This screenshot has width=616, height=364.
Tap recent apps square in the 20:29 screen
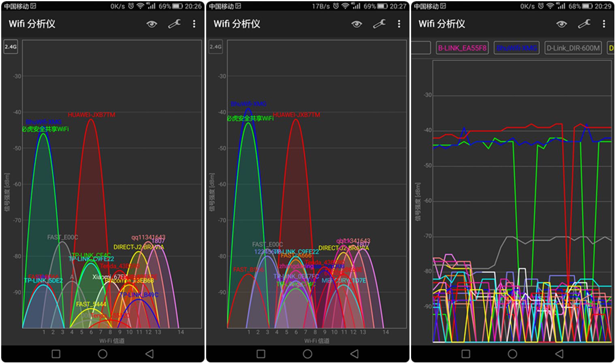coord(466,354)
